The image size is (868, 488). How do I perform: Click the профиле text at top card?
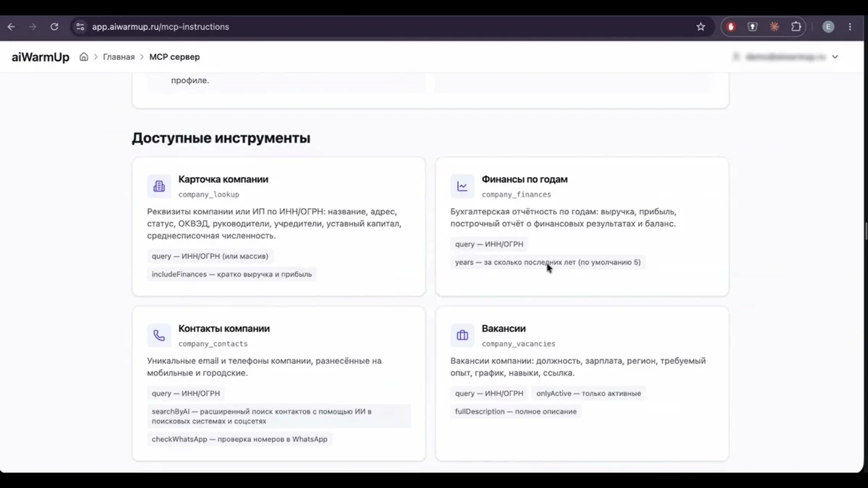pos(190,80)
